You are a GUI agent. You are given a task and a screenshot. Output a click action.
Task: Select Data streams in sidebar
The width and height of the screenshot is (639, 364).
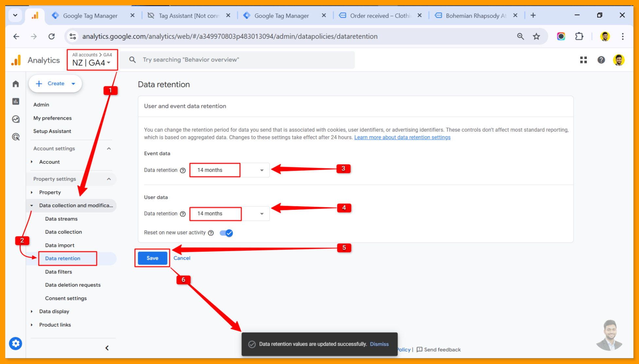tap(61, 219)
